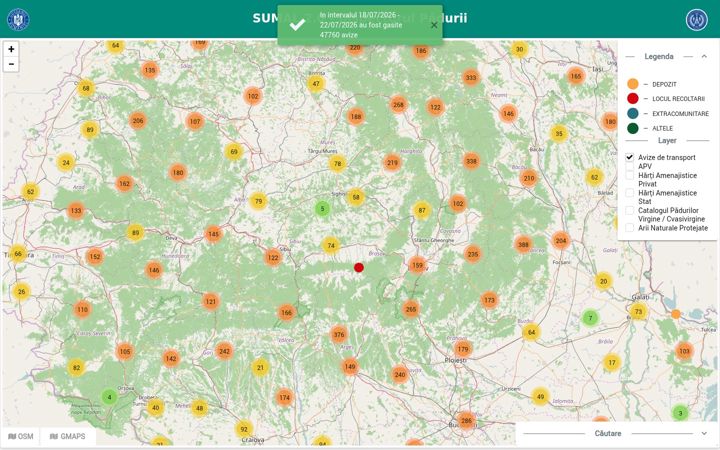This screenshot has height=450, width=720.
Task: Collapse the Legenda panel
Action: [x=704, y=56]
